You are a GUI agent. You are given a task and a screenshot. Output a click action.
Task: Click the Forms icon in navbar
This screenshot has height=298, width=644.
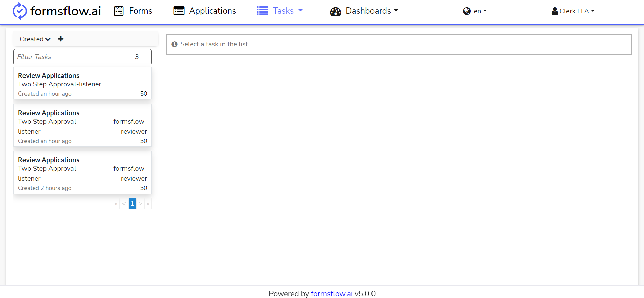pos(119,11)
